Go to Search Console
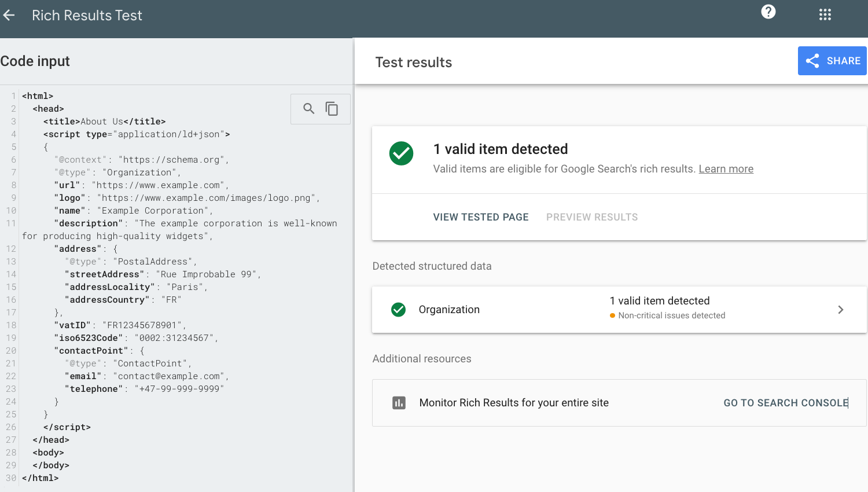 pos(785,403)
